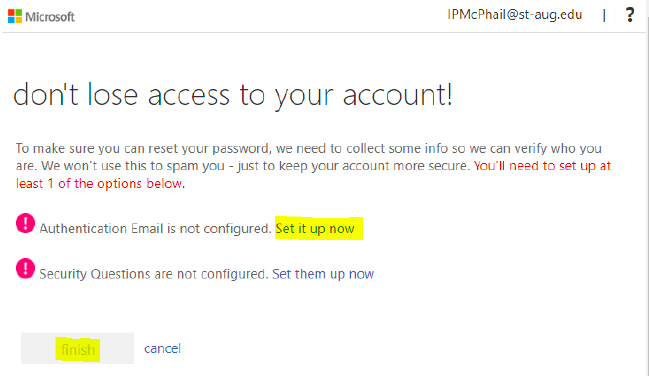The width and height of the screenshot is (649, 376).
Task: Click the finish button
Action: coord(77,348)
